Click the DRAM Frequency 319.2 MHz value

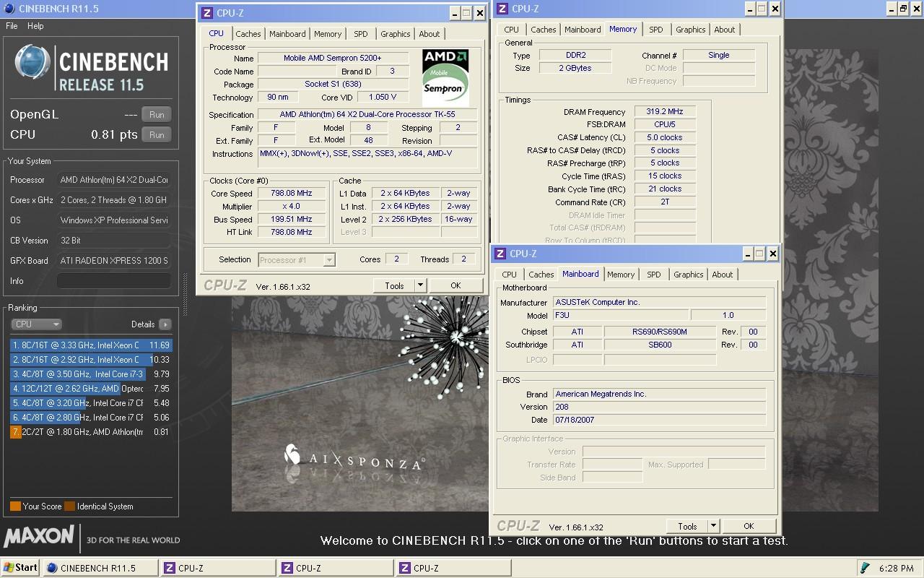(665, 112)
